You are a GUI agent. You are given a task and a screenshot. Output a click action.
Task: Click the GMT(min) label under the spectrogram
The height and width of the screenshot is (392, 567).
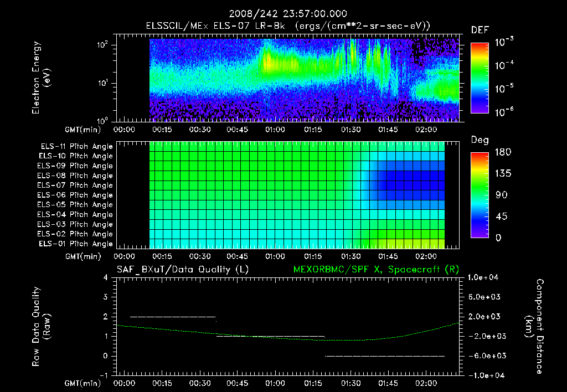coord(83,130)
